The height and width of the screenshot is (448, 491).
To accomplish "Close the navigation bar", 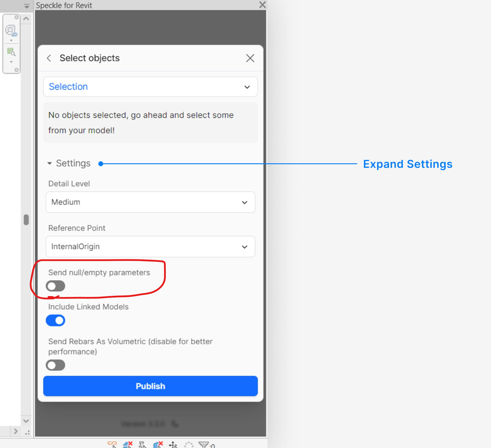I will pyautogui.click(x=17, y=17).
